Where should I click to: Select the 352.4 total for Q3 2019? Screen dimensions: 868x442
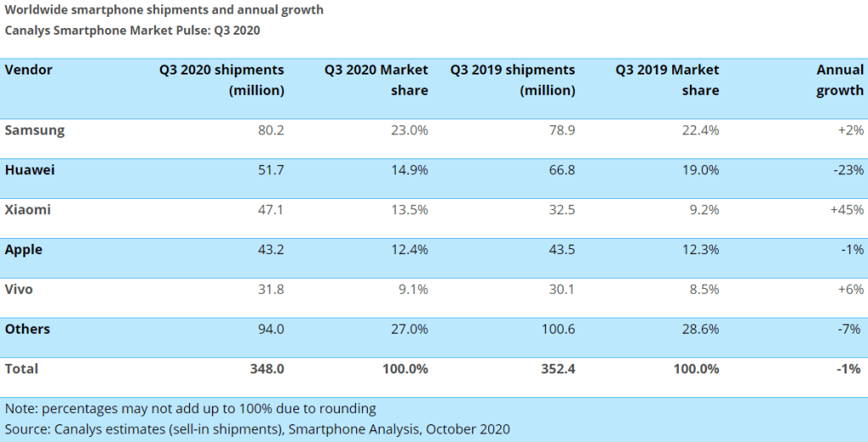pyautogui.click(x=558, y=369)
